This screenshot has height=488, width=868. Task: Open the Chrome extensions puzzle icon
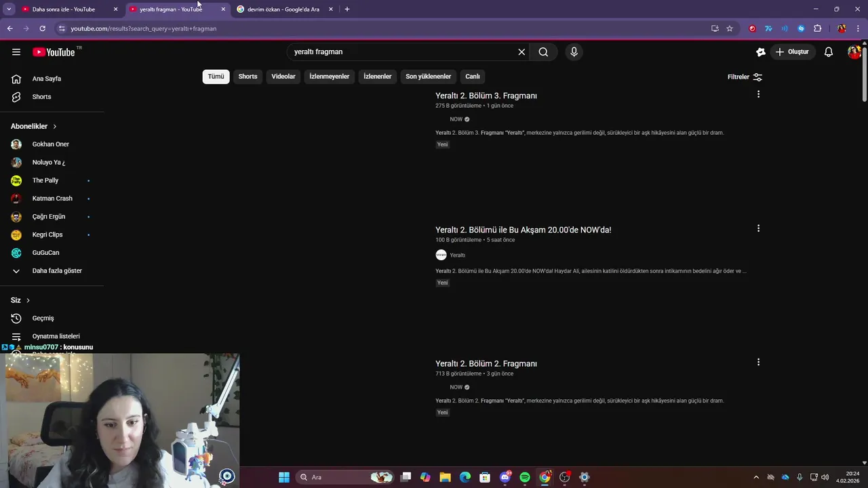[817, 28]
